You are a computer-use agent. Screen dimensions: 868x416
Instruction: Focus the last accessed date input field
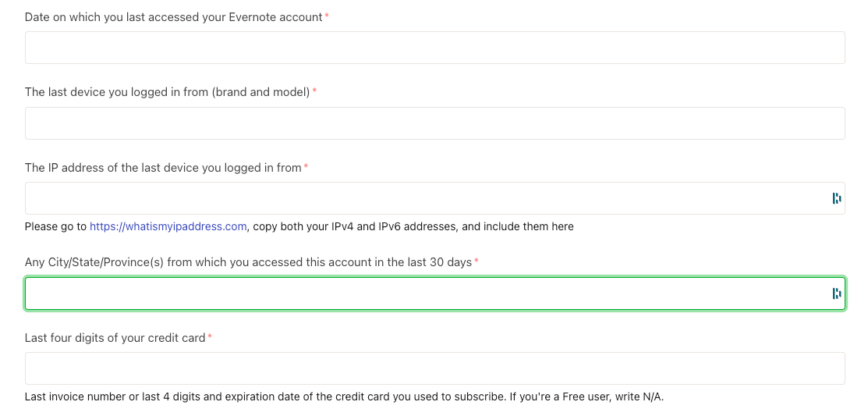pyautogui.click(x=434, y=48)
